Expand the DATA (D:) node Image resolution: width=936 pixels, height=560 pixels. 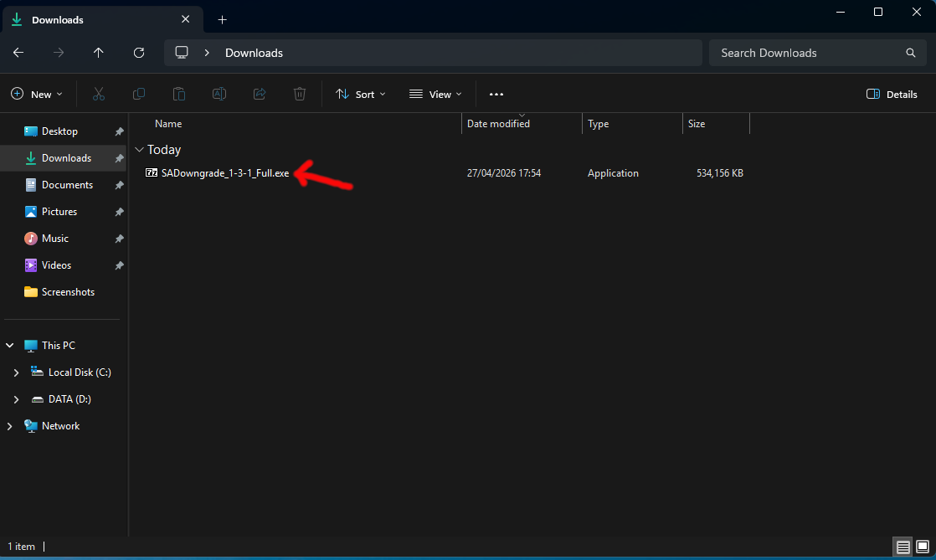pos(16,399)
